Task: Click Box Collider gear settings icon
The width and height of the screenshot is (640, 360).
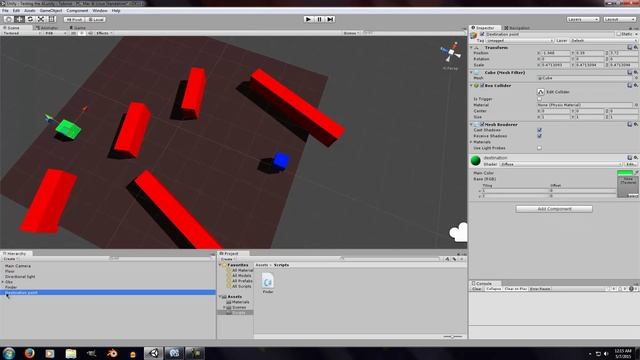Action: click(x=636, y=85)
